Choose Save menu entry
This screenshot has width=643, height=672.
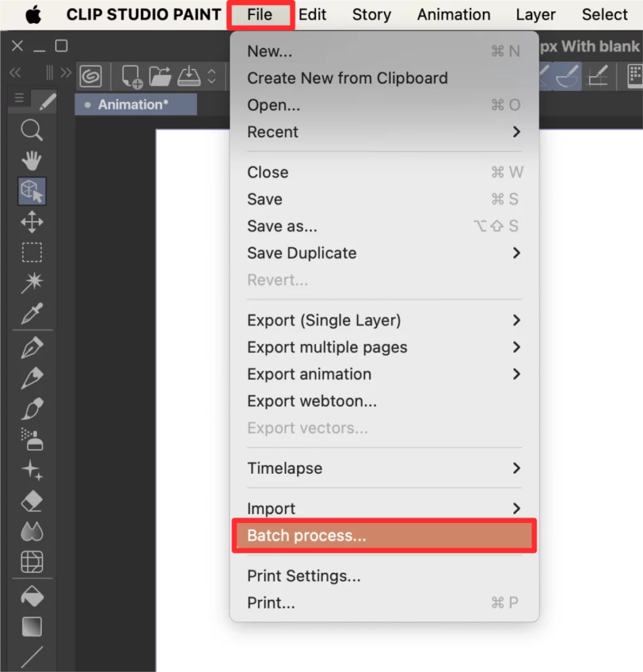pyautogui.click(x=384, y=199)
